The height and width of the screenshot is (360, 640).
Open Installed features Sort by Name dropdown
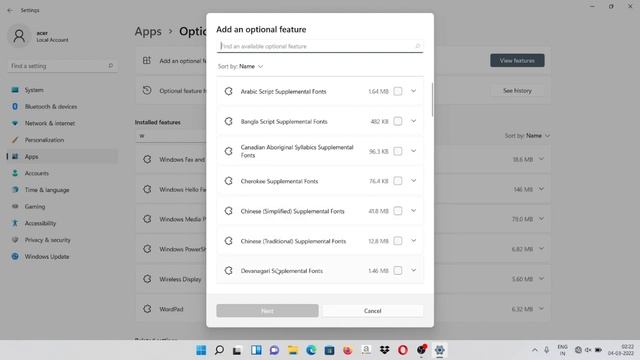[527, 136]
